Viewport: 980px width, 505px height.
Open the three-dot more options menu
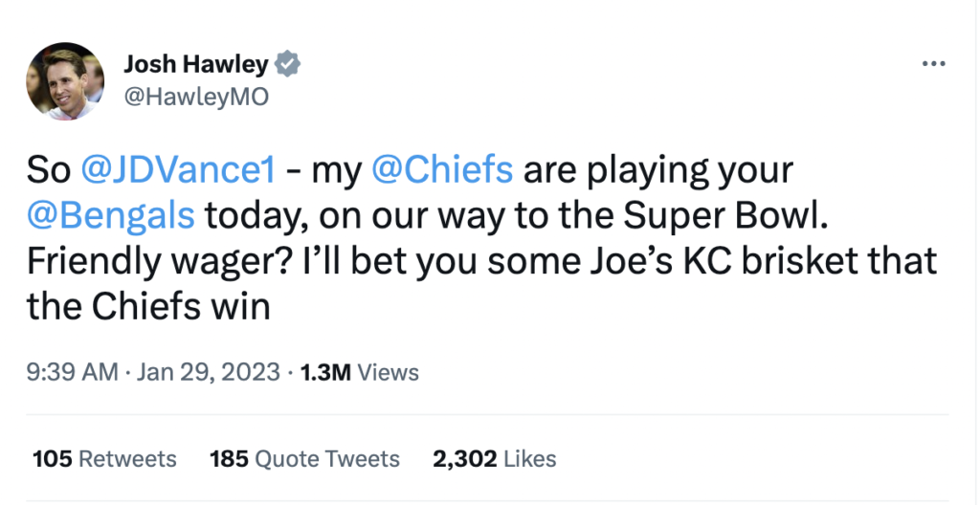pyautogui.click(x=932, y=63)
